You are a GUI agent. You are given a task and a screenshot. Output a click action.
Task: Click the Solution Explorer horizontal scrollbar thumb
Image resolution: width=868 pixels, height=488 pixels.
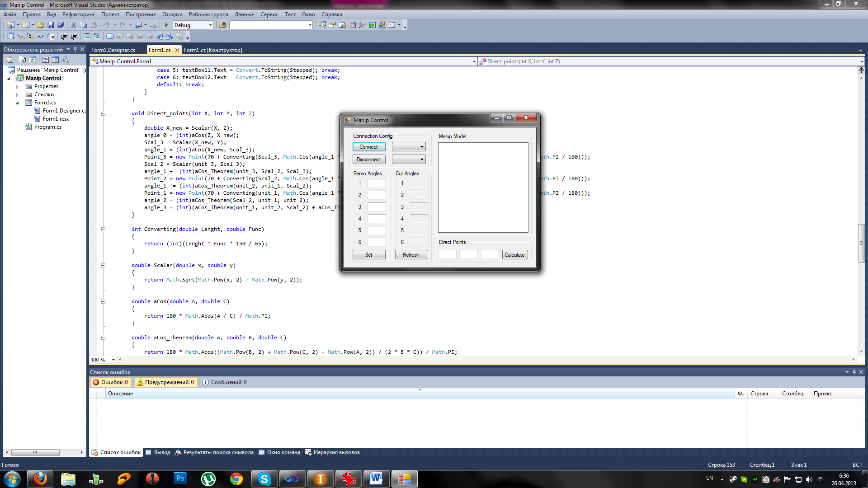[35, 452]
